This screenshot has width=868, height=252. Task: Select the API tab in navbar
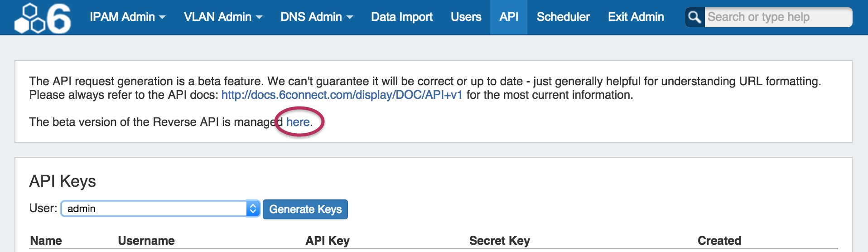point(509,17)
